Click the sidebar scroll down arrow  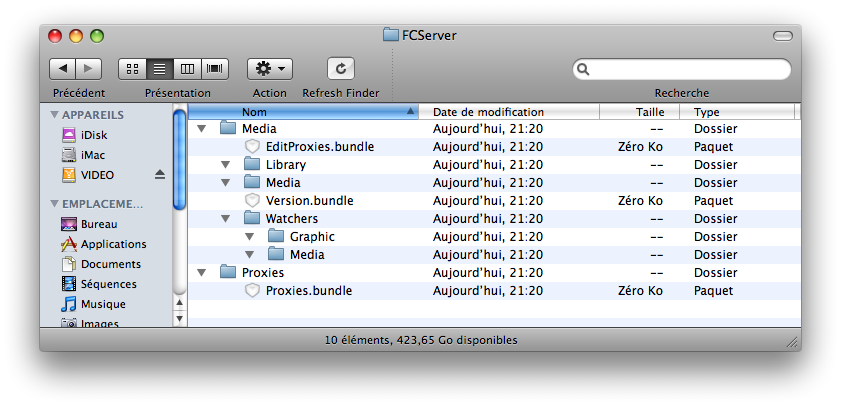(180, 319)
